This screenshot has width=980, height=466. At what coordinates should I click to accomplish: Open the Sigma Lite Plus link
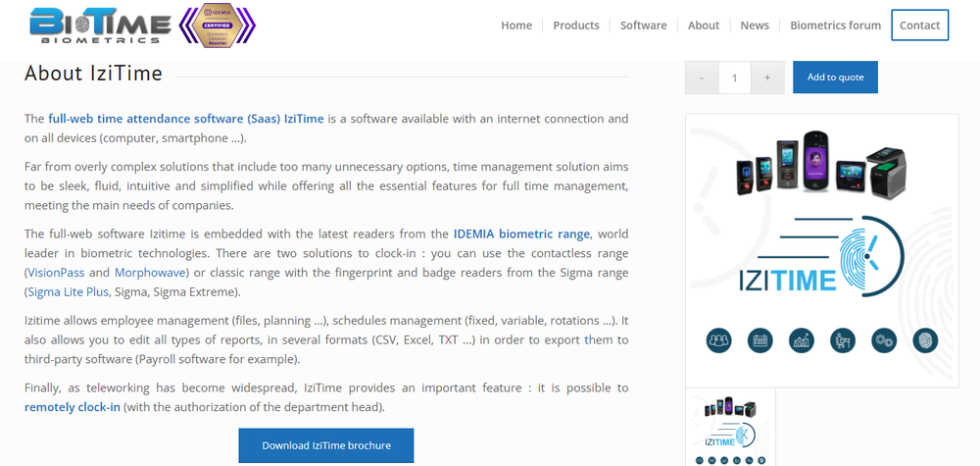tap(69, 292)
